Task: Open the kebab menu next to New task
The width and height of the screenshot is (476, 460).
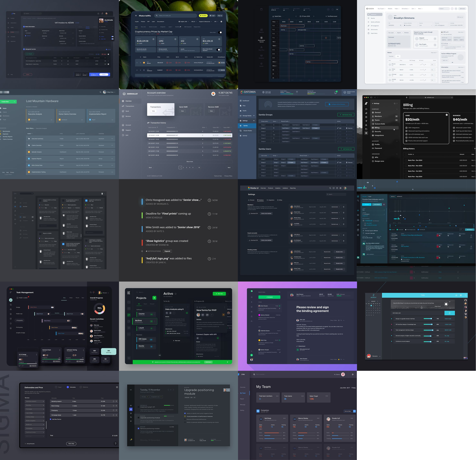Action: (x=228, y=294)
